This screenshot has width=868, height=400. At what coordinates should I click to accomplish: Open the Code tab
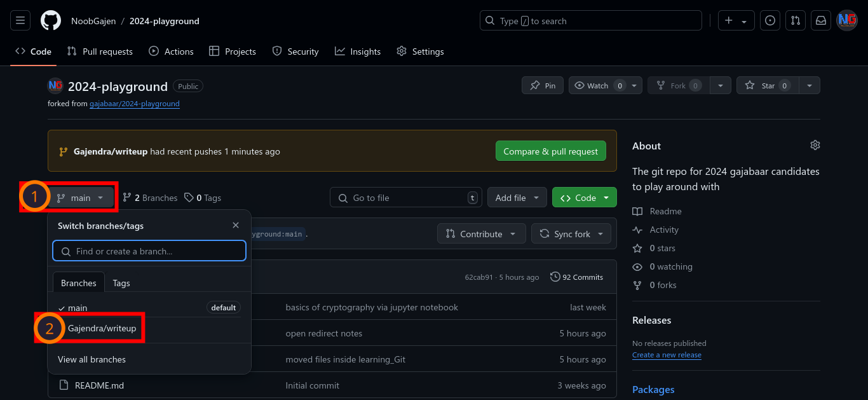click(34, 52)
